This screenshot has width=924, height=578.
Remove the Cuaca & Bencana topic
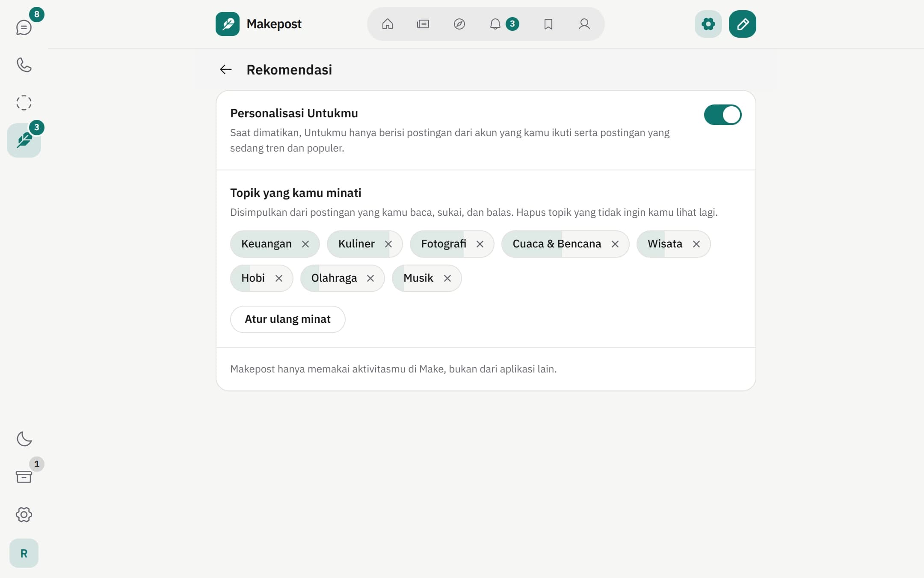[615, 244]
